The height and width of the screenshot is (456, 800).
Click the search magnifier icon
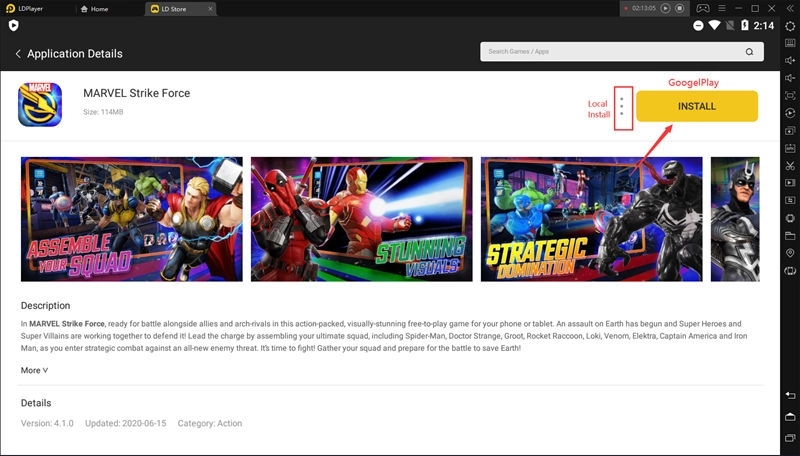749,52
